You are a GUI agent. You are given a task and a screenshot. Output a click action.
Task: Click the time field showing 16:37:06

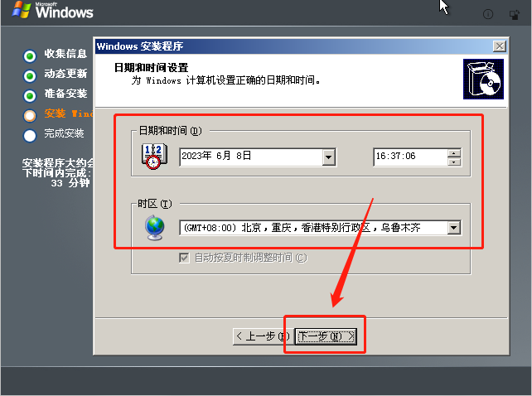tap(410, 157)
